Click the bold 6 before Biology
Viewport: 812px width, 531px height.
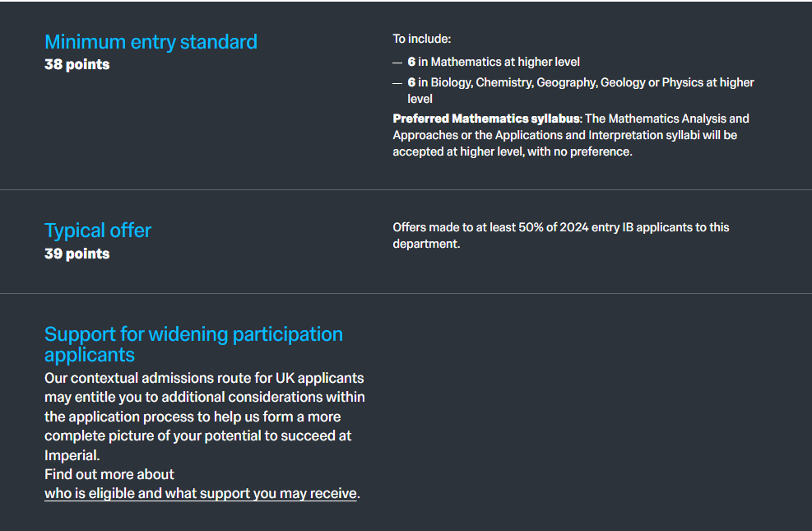coord(411,82)
